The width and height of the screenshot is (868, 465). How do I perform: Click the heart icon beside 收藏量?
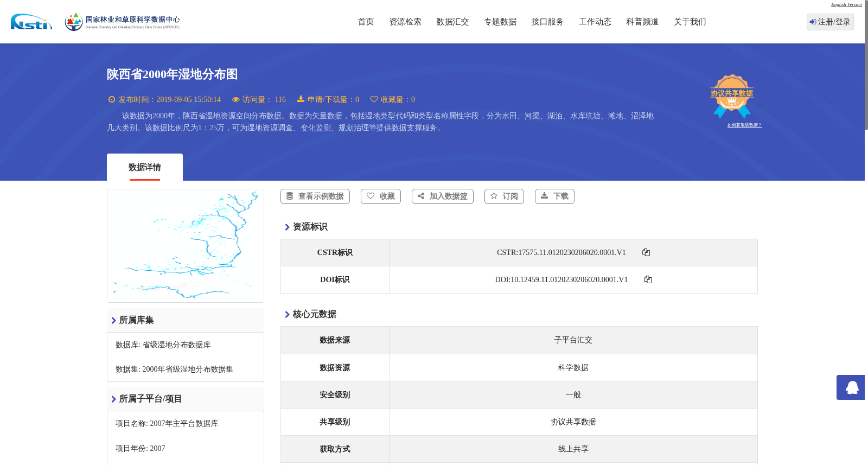click(374, 99)
